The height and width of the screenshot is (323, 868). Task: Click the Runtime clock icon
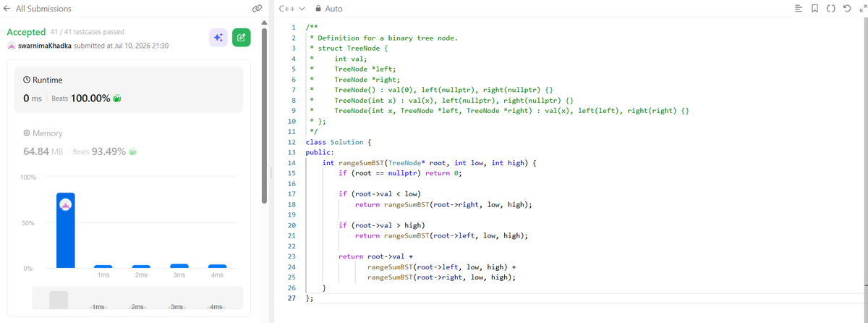pos(27,79)
